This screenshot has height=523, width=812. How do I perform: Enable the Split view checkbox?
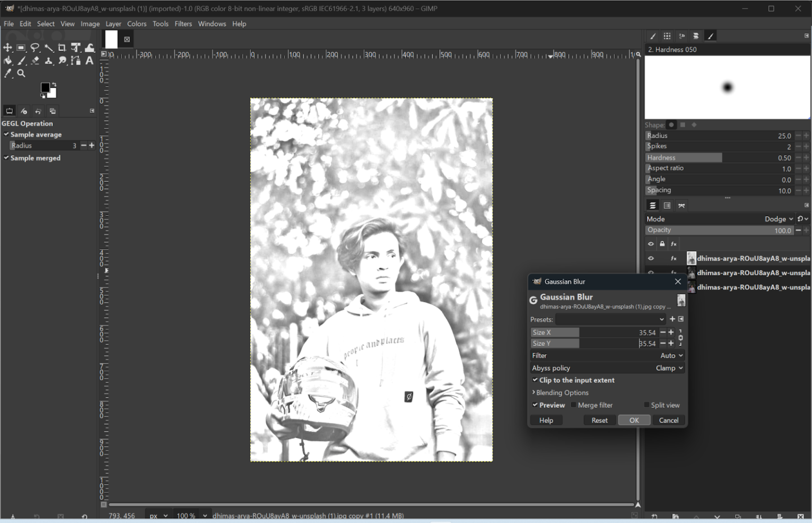coord(647,405)
